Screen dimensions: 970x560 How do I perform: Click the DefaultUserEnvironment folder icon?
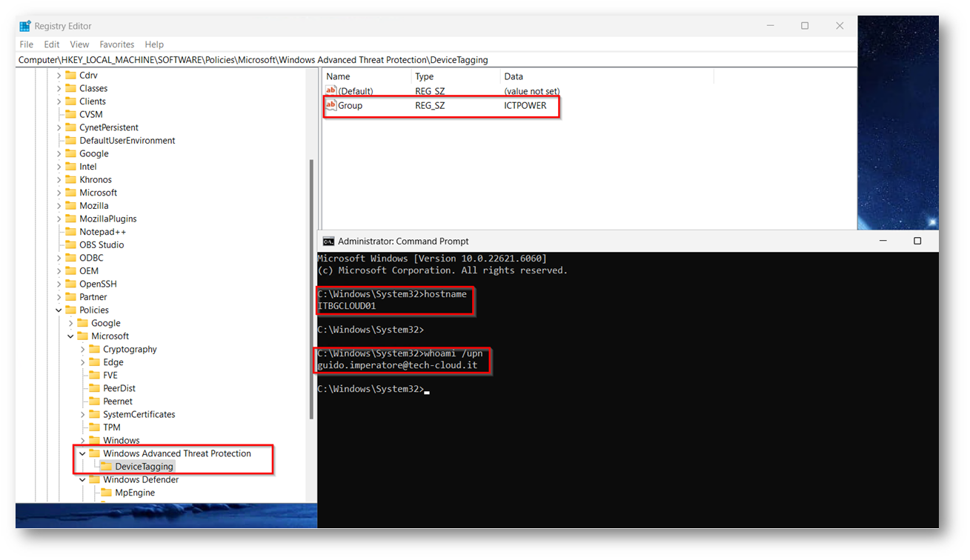pyautogui.click(x=71, y=141)
